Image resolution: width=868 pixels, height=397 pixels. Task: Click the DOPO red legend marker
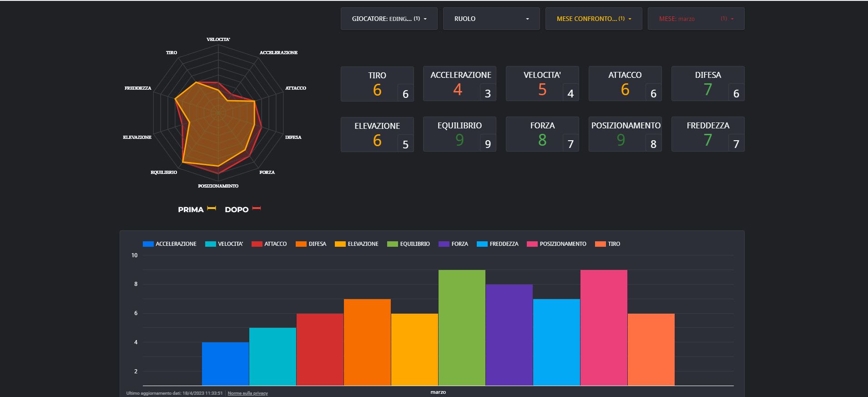tap(257, 208)
